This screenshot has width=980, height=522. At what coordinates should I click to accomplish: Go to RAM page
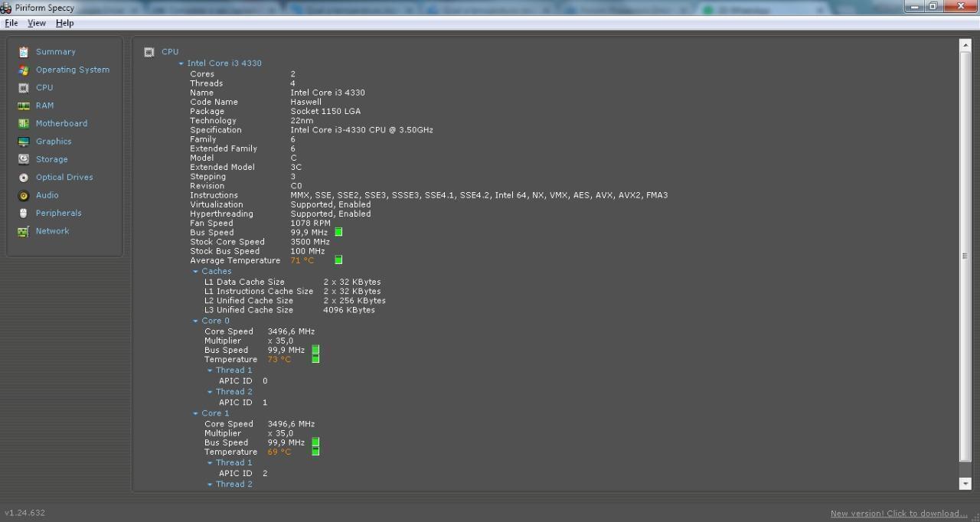(x=44, y=106)
